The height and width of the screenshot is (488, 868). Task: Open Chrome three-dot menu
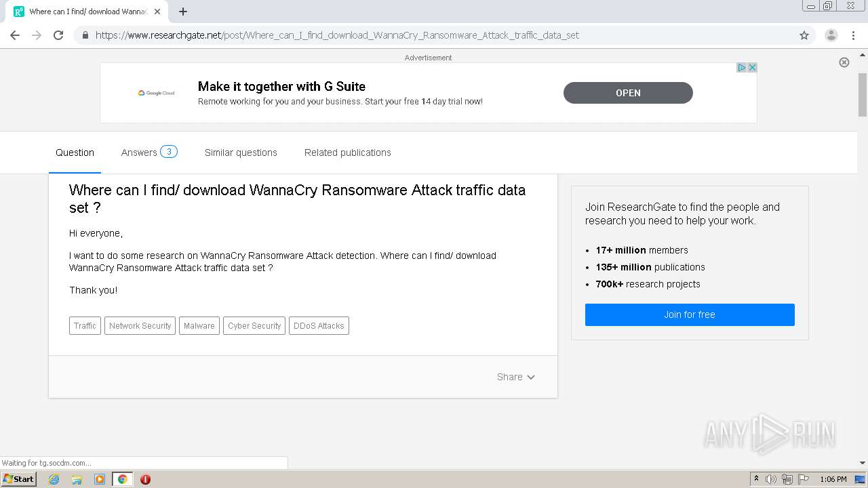853,35
